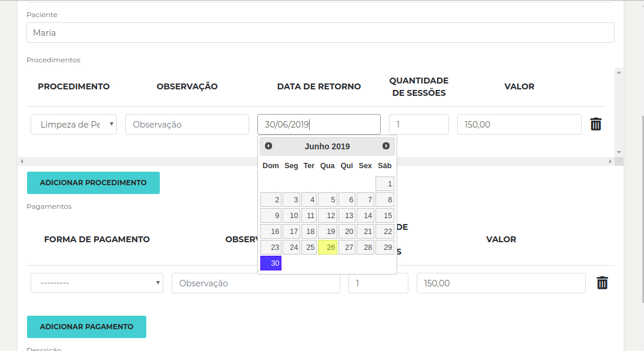The image size is (644, 351).
Task: Choose day 13 in the datepicker
Action: 347,215
